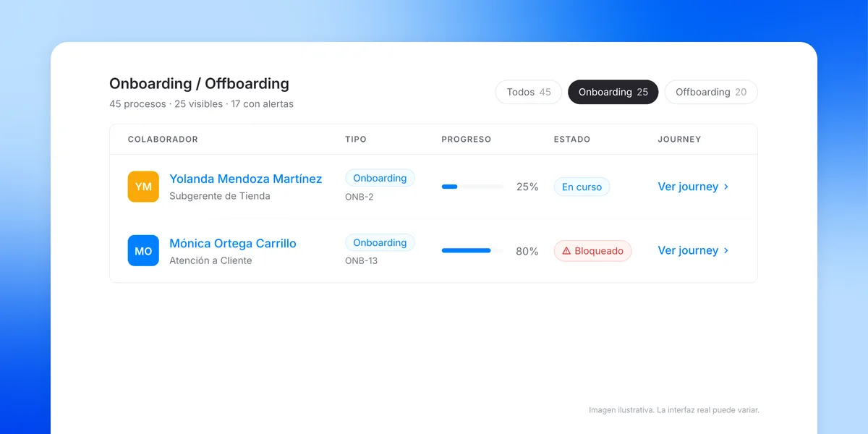Click the Bloqueado status badge

(x=593, y=251)
